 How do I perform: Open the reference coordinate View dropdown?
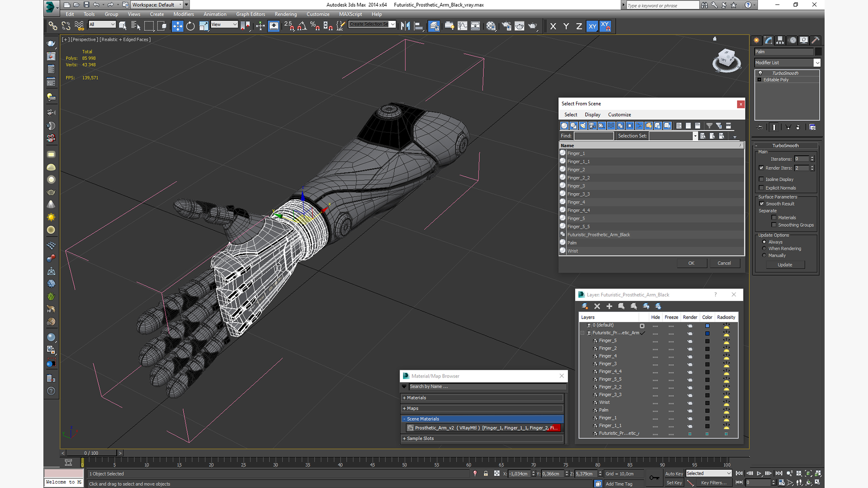click(x=224, y=24)
